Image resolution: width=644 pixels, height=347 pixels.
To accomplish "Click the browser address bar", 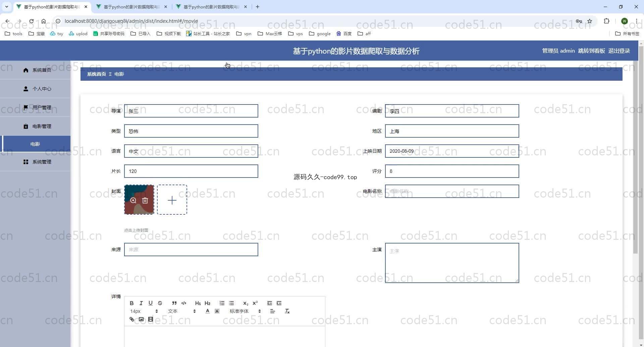I will click(x=315, y=21).
